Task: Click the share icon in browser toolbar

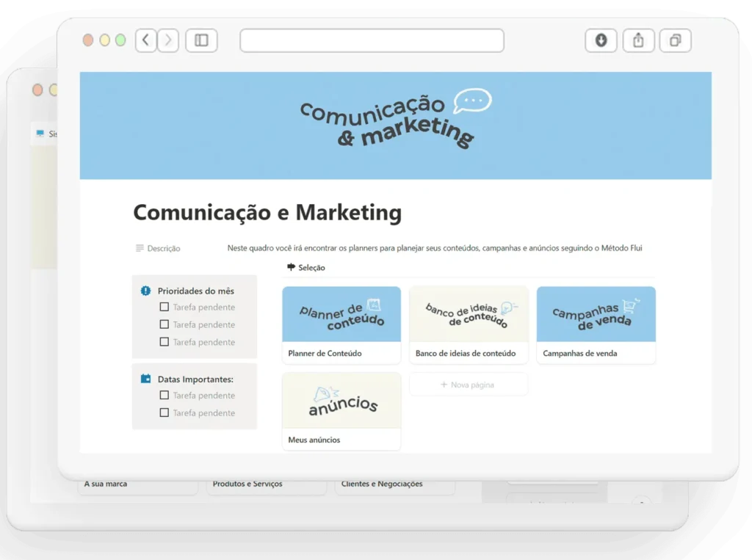Action: [x=638, y=40]
